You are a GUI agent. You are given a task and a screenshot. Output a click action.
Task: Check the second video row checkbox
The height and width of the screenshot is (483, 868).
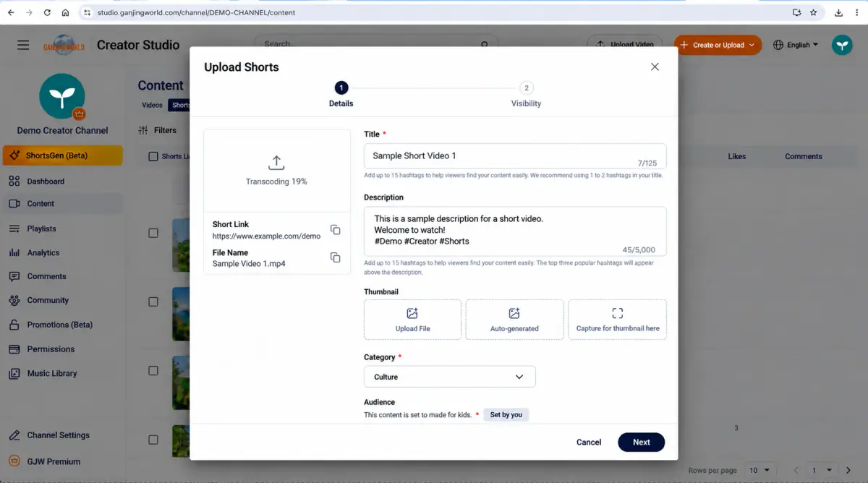[x=153, y=302]
